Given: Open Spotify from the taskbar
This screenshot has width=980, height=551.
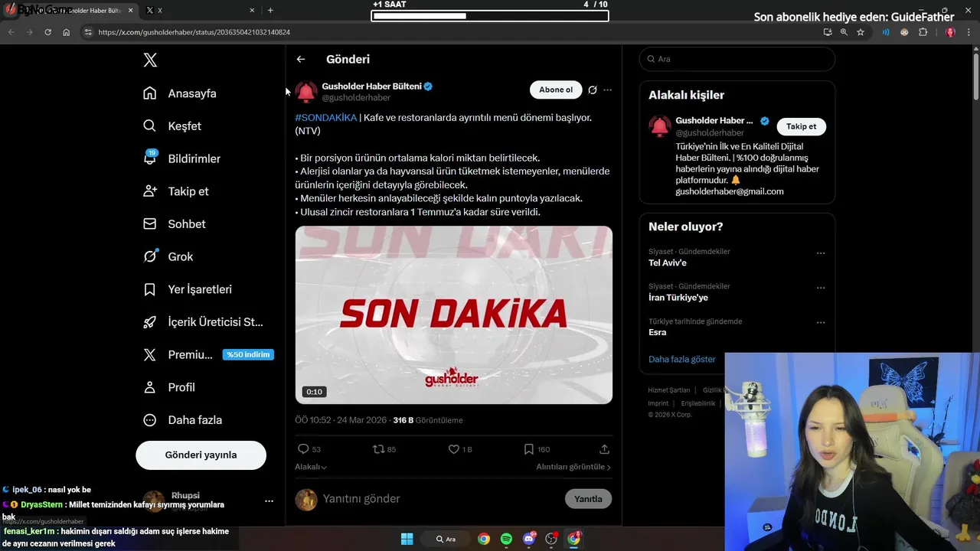Looking at the screenshot, I should (506, 539).
